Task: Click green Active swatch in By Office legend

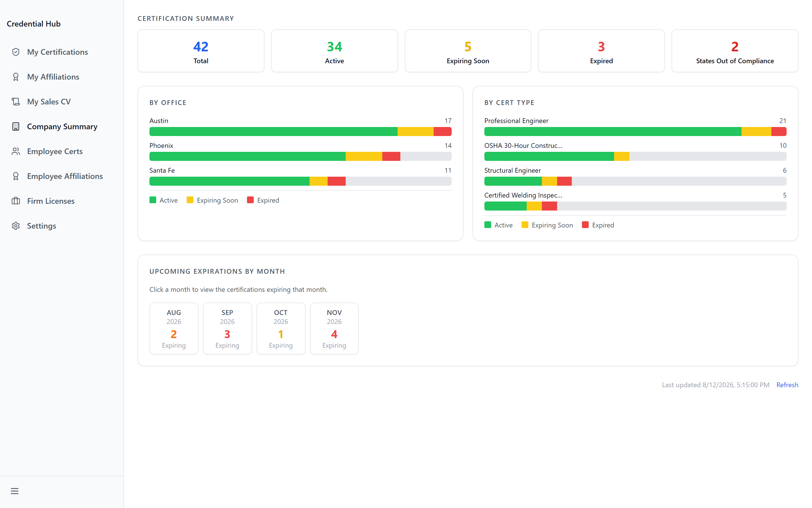Action: (153, 200)
